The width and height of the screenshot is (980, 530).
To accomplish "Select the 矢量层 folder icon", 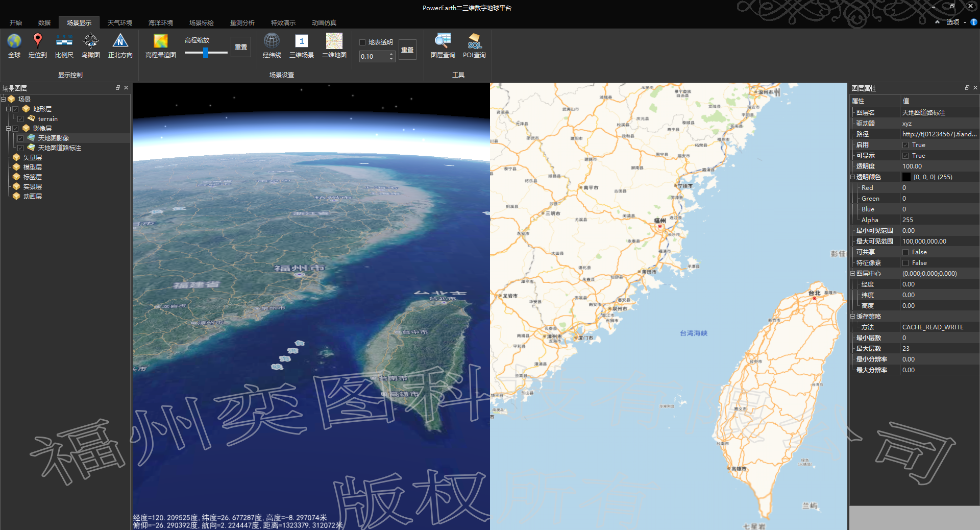I will 16,157.
